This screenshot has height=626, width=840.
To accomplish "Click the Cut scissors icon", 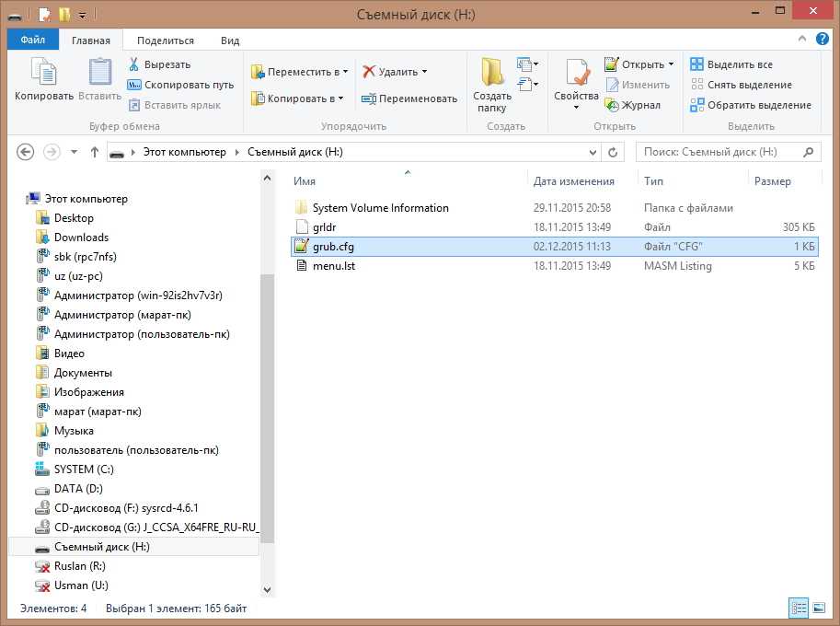I will pos(133,64).
